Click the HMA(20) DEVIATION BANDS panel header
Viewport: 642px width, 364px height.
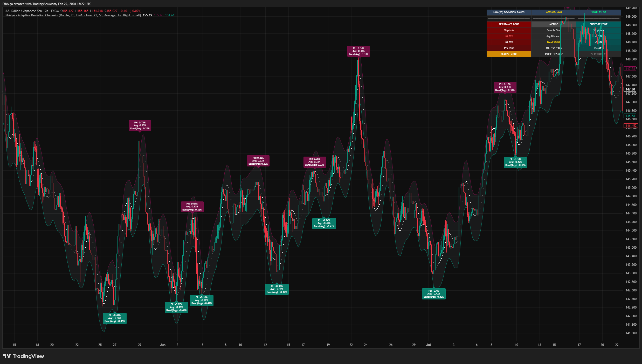(x=509, y=12)
